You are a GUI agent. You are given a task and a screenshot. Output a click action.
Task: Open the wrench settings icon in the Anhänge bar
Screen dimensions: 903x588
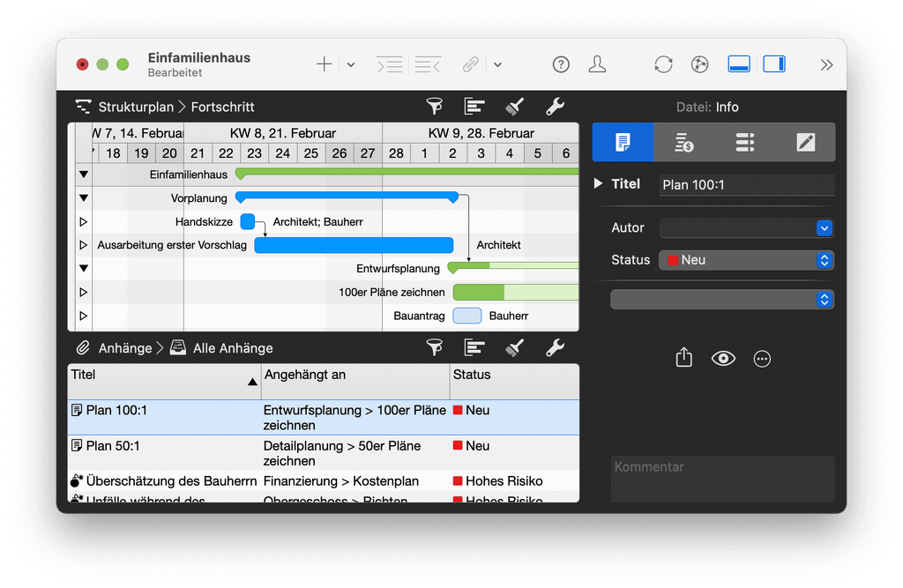point(555,348)
